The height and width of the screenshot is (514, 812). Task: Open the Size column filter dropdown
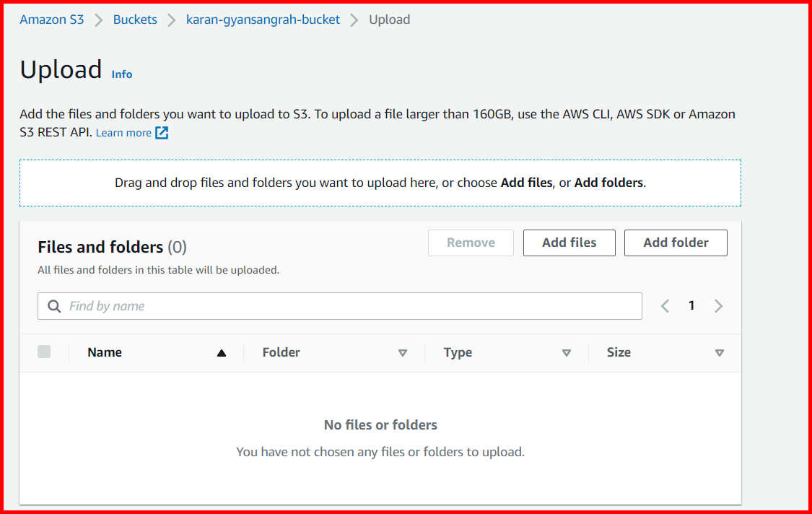click(x=720, y=353)
